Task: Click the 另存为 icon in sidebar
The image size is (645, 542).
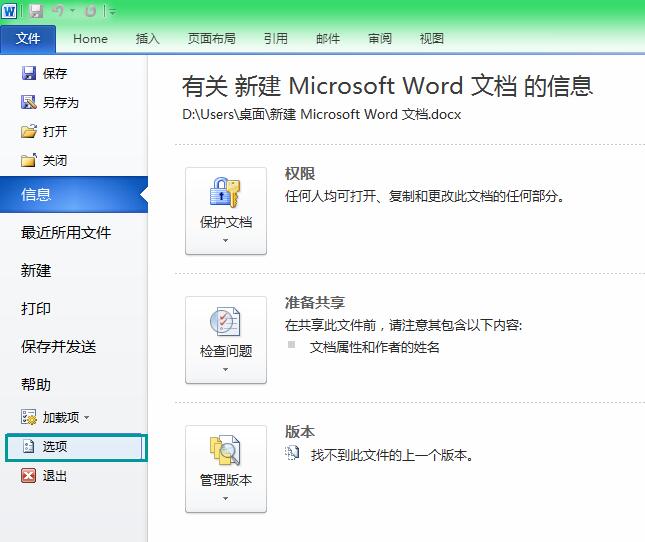Action: (x=29, y=102)
